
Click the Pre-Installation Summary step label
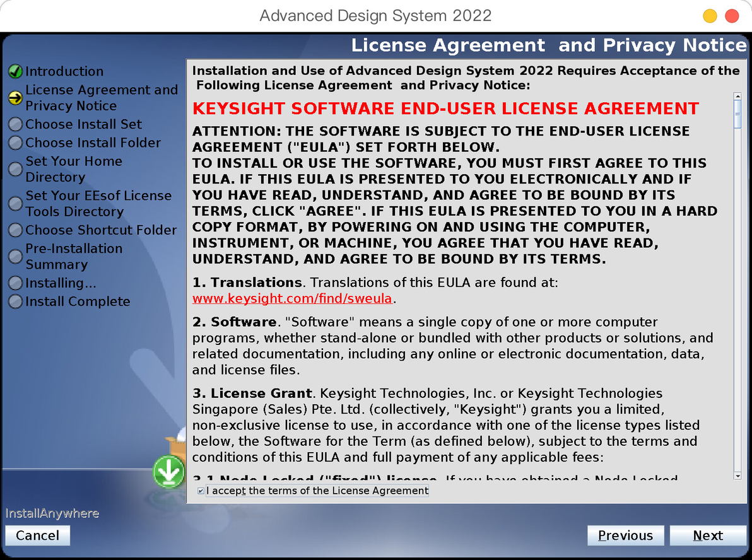[x=74, y=257]
